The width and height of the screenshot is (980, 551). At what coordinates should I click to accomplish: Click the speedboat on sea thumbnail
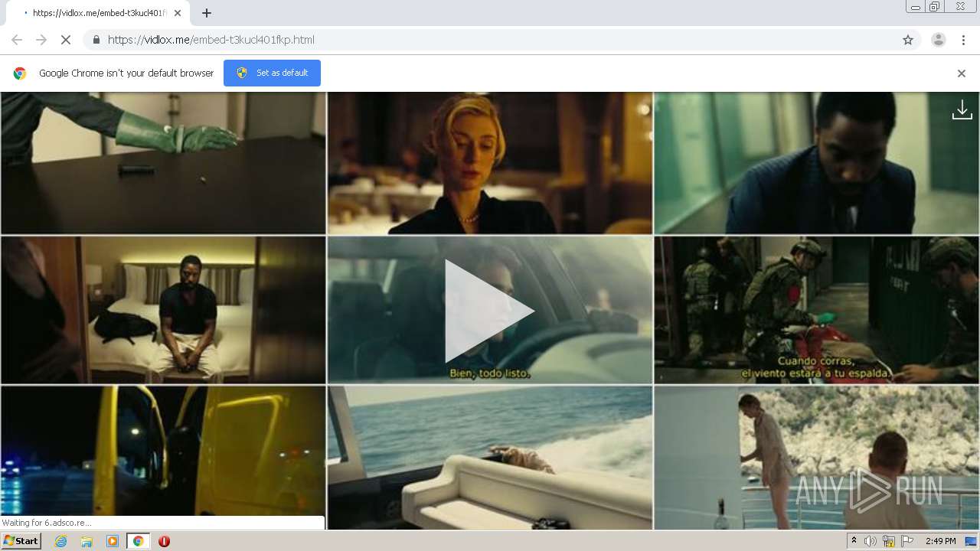click(x=490, y=458)
